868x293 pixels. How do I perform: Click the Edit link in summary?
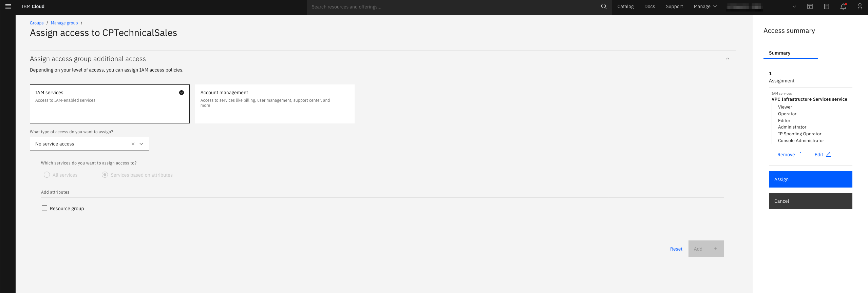click(x=819, y=155)
